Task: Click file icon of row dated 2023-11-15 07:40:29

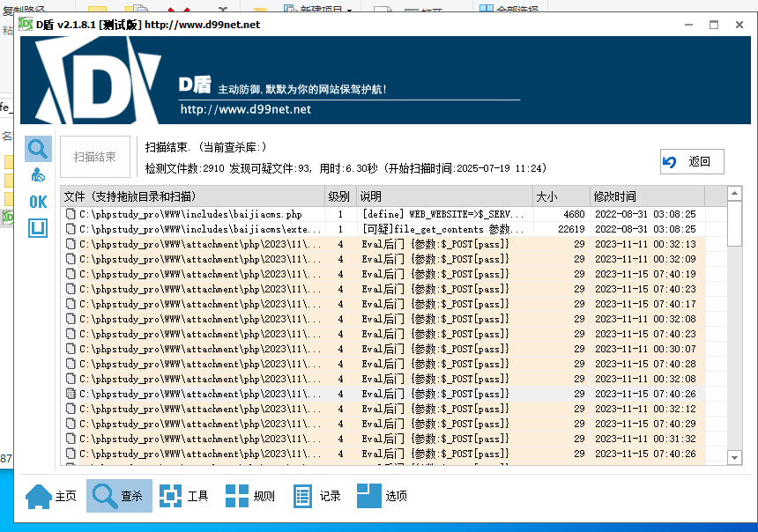Action: click(71, 424)
